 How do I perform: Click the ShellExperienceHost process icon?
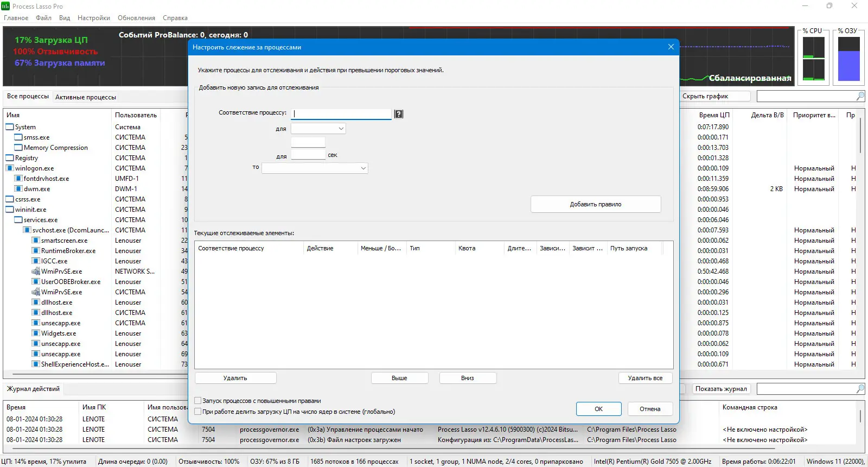(x=36, y=364)
